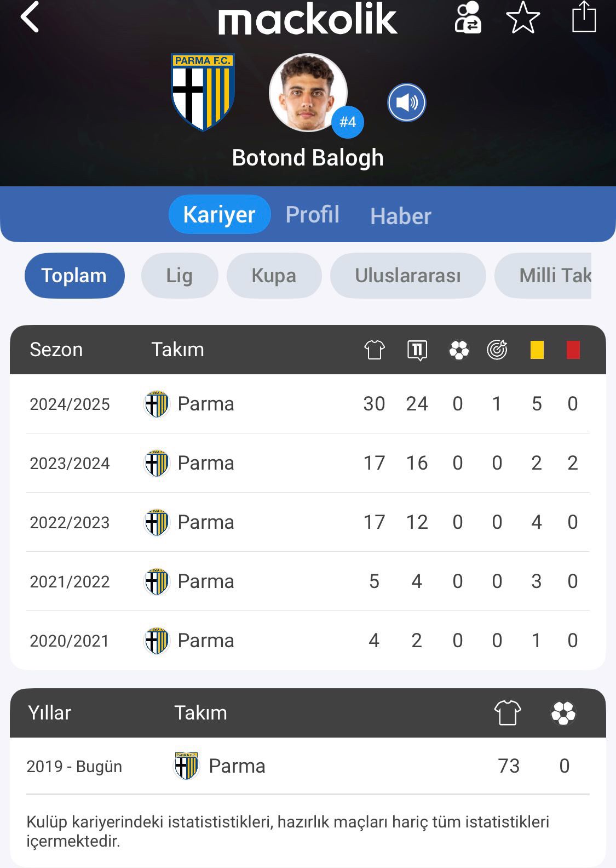The height and width of the screenshot is (868, 616).
Task: Switch to the Haber tab
Action: tap(401, 216)
